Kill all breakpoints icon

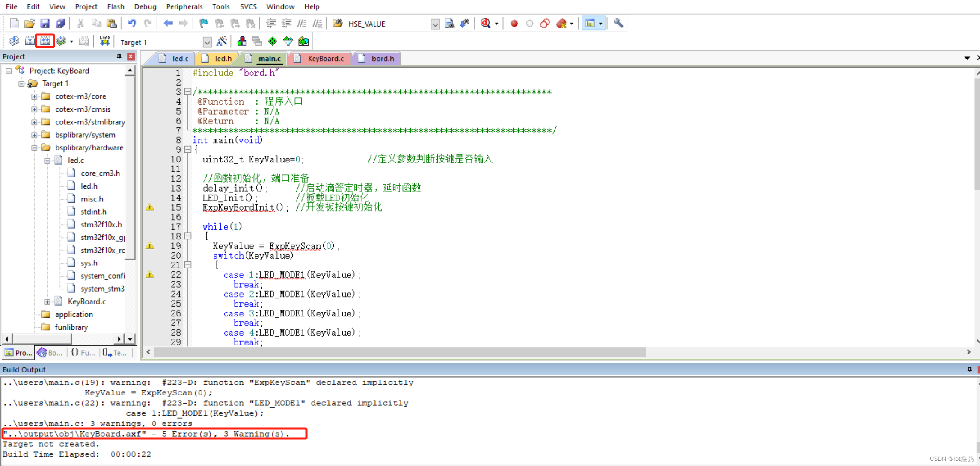pyautogui.click(x=561, y=24)
